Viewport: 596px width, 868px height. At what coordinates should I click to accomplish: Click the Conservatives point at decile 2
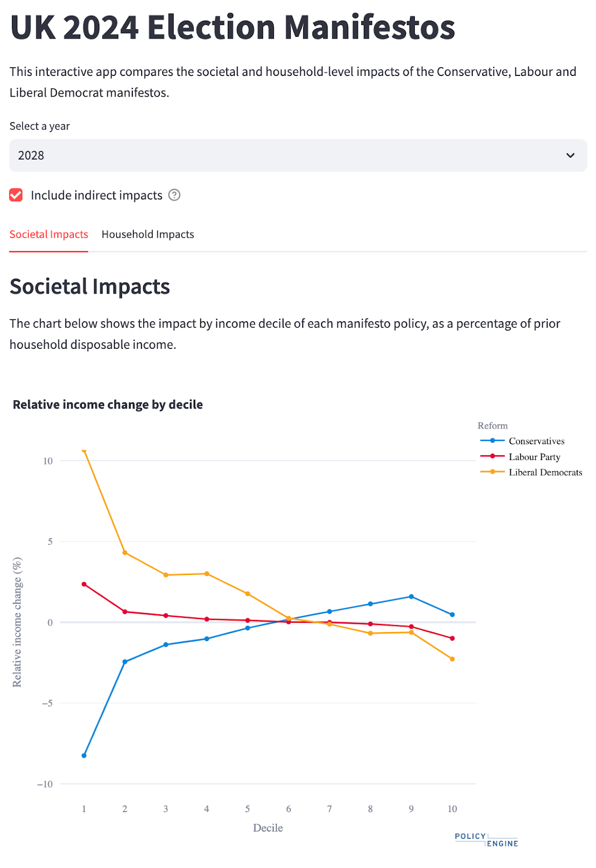(x=125, y=662)
